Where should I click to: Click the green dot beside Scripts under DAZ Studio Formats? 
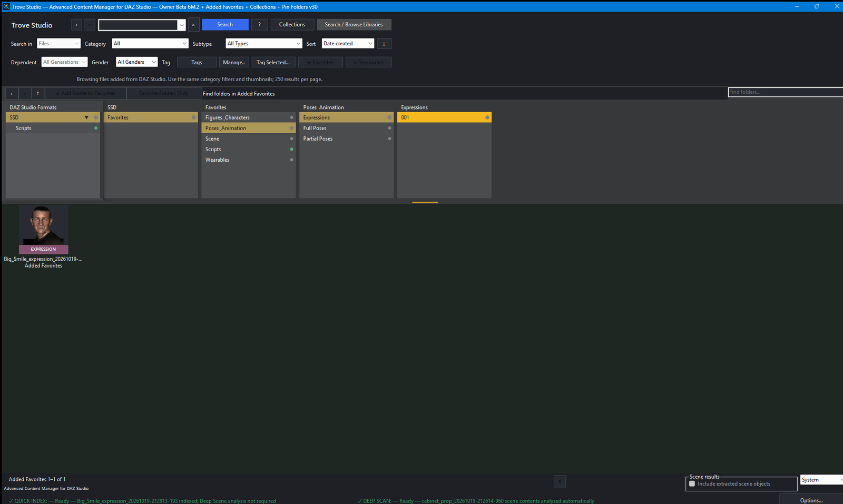pyautogui.click(x=96, y=128)
